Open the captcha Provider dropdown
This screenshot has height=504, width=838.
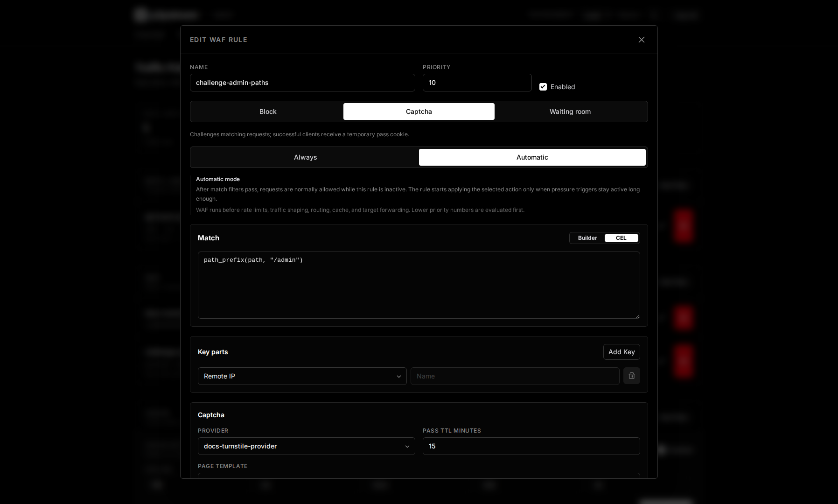[306, 446]
